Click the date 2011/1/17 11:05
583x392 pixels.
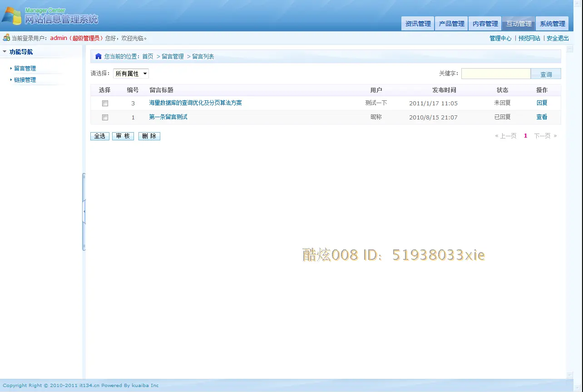click(x=433, y=103)
